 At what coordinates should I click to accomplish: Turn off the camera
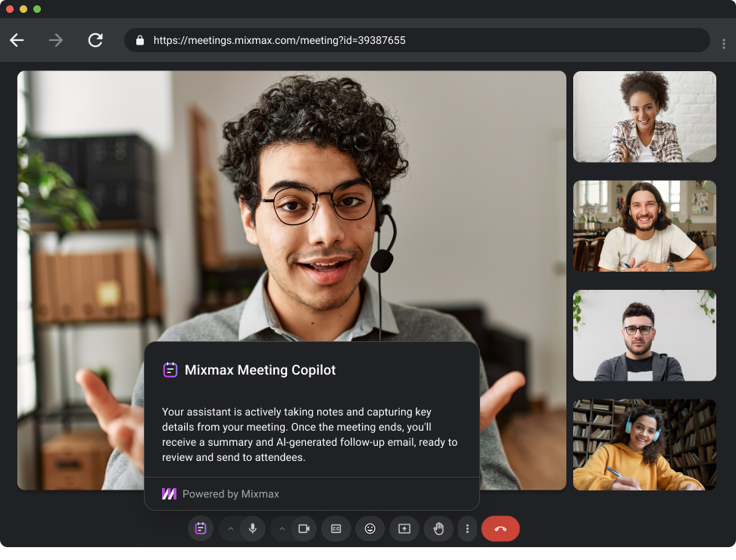(x=304, y=528)
